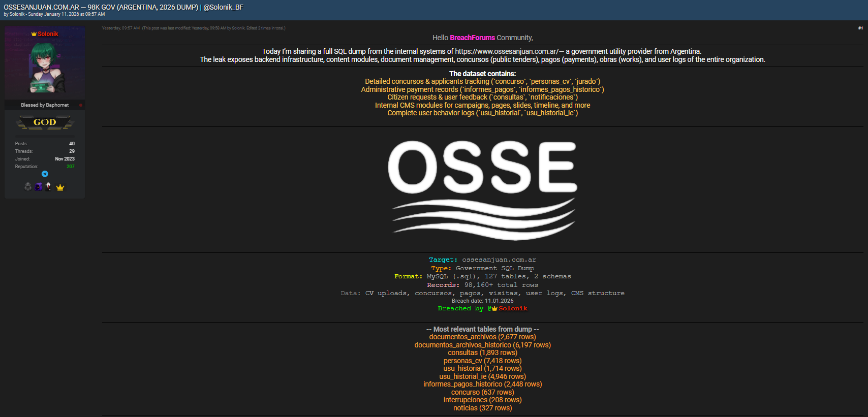Click the 'Format: MySQL (.sql), 127 tables' line
This screenshot has width=868, height=417.
pyautogui.click(x=482, y=276)
